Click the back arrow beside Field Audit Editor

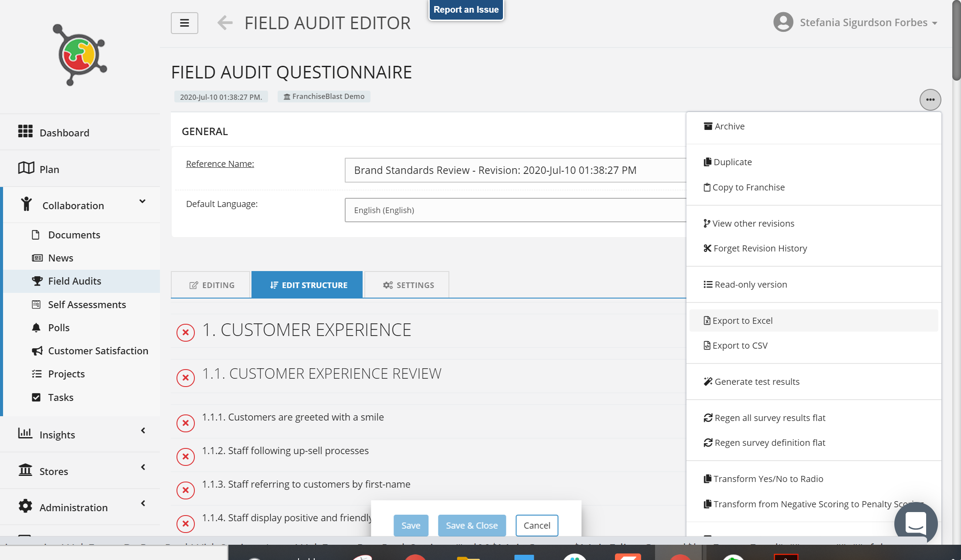click(x=225, y=23)
